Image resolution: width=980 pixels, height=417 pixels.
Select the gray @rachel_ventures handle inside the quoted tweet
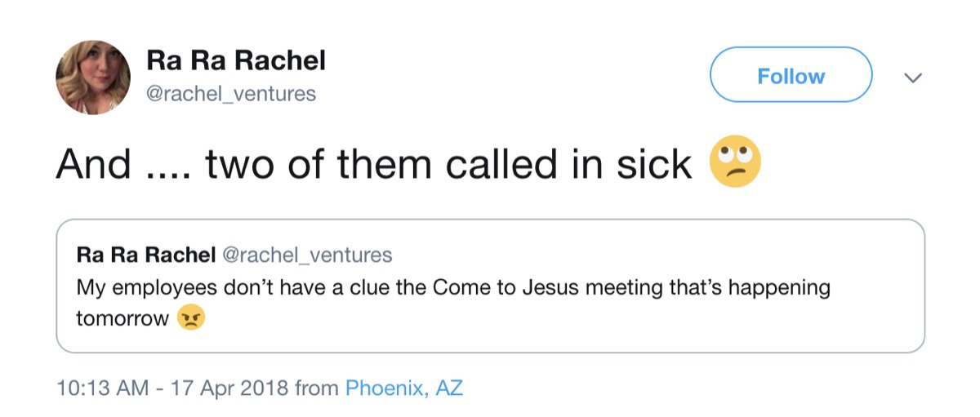tap(307, 255)
